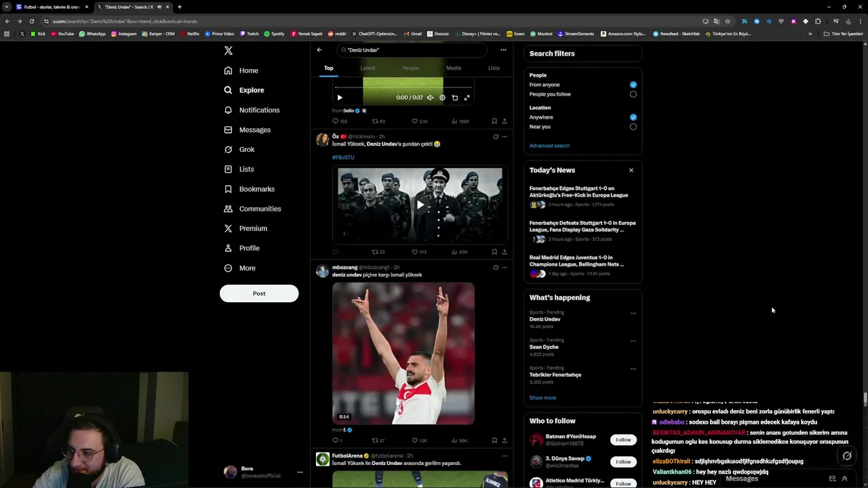This screenshot has height=488, width=868.
Task: Click the Communities icon in sidebar
Action: (228, 209)
